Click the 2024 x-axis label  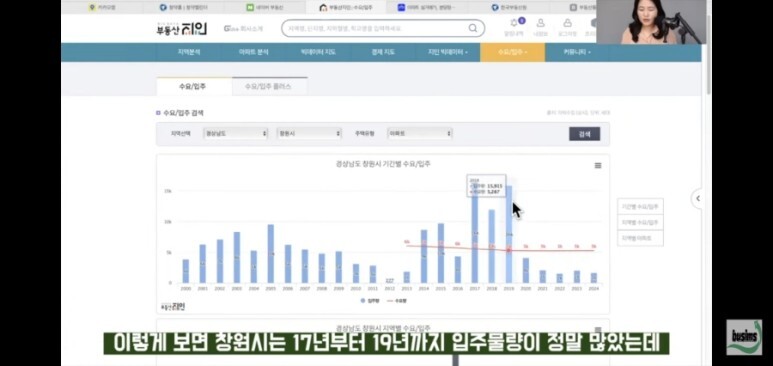coord(594,288)
